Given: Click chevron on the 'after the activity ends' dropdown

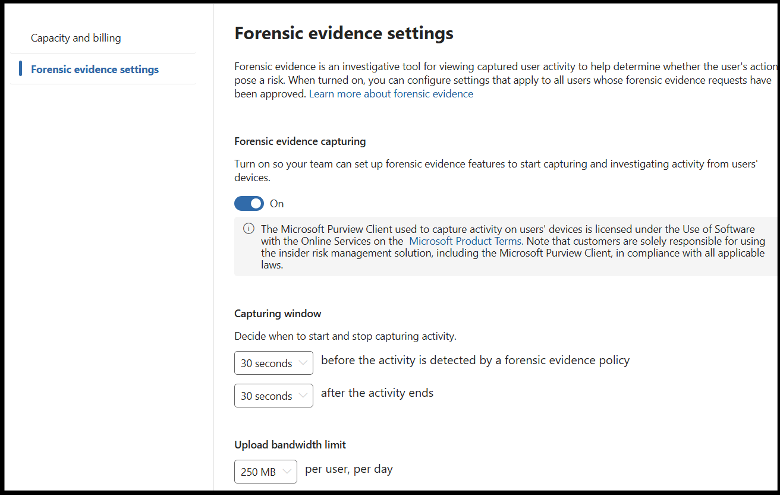Looking at the screenshot, I should [303, 396].
